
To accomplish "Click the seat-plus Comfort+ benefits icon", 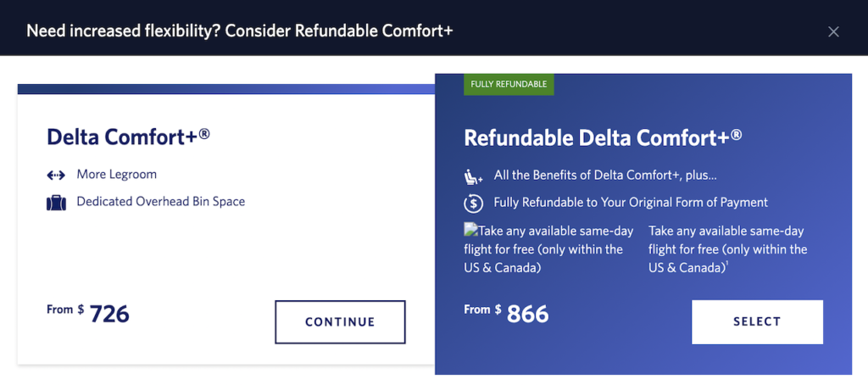I will (473, 176).
